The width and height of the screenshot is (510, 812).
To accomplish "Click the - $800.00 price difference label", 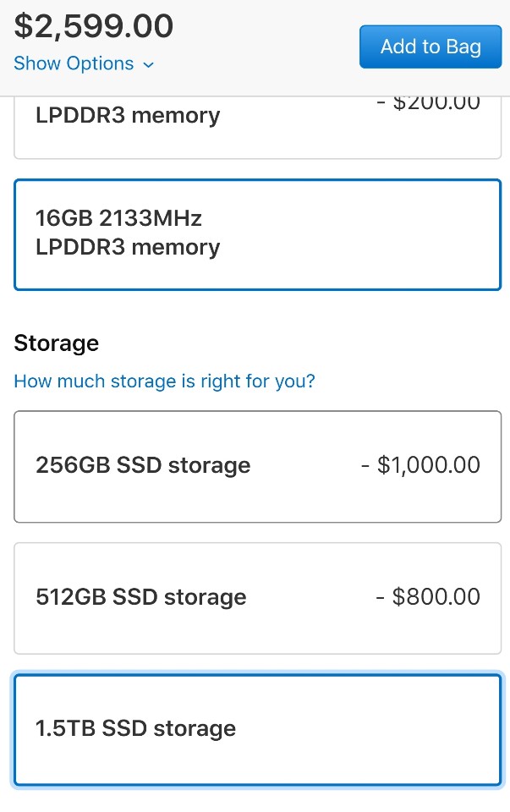I will (428, 597).
